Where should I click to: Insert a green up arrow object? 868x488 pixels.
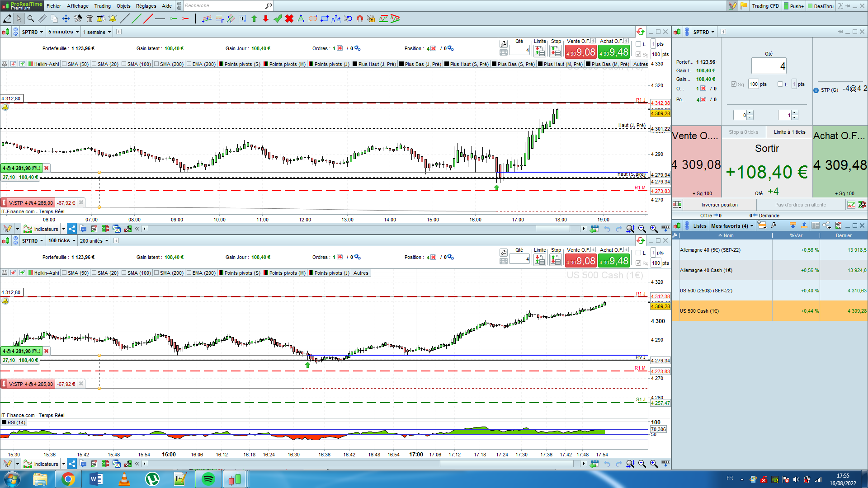(254, 19)
